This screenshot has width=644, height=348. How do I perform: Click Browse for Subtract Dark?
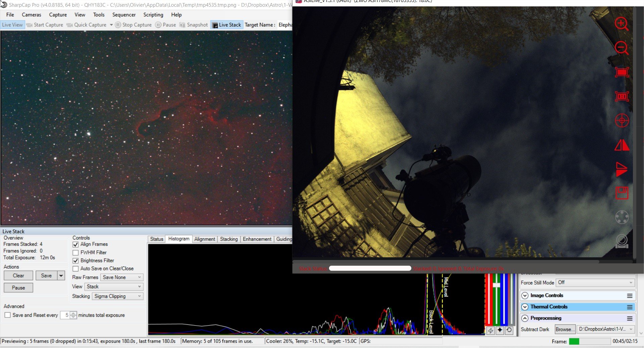(x=565, y=330)
